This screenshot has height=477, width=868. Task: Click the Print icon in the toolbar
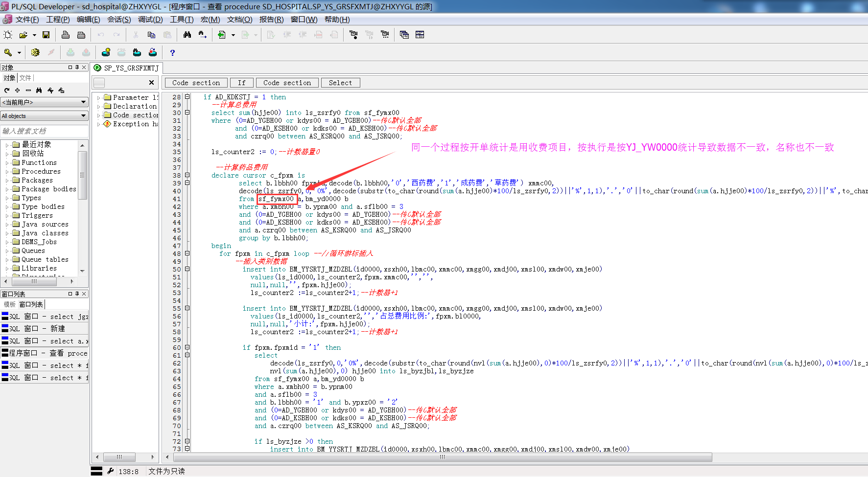click(x=66, y=35)
